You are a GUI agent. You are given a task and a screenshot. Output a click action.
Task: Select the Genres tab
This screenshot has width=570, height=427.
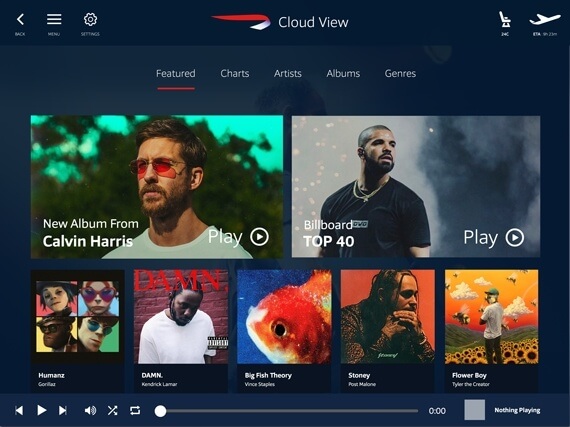click(400, 73)
